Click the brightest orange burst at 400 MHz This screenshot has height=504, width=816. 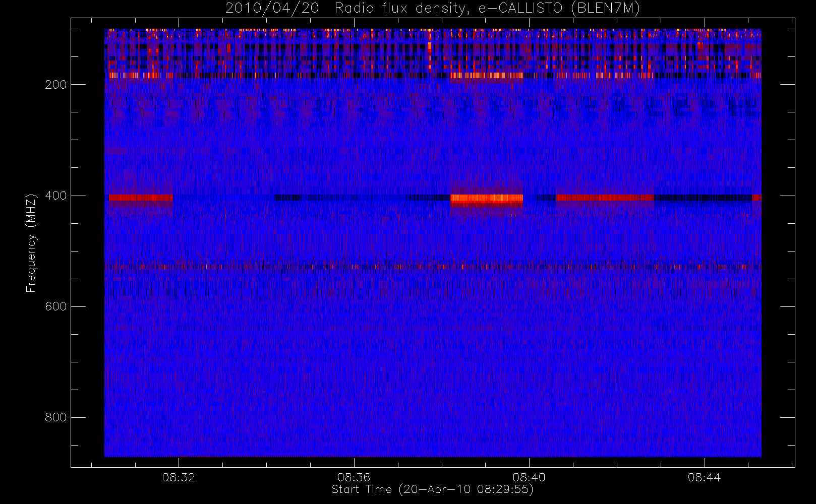coord(486,199)
